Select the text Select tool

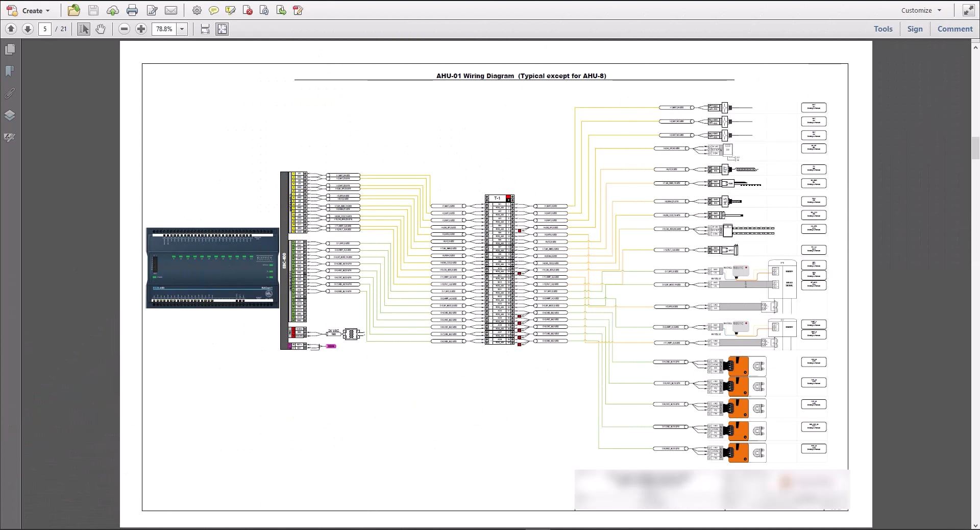click(83, 29)
